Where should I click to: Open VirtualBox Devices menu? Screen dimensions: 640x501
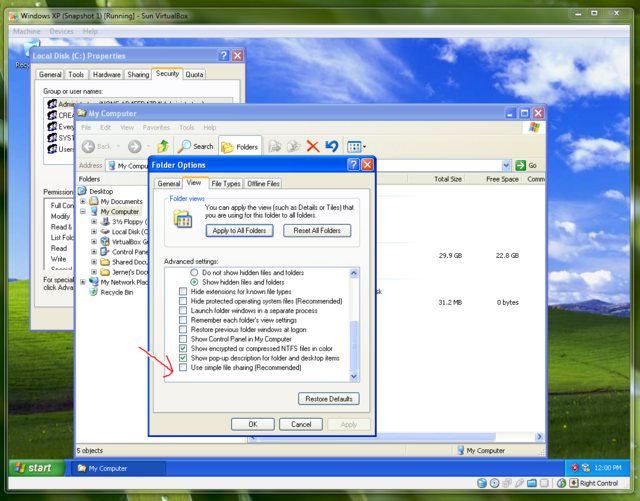[x=61, y=31]
